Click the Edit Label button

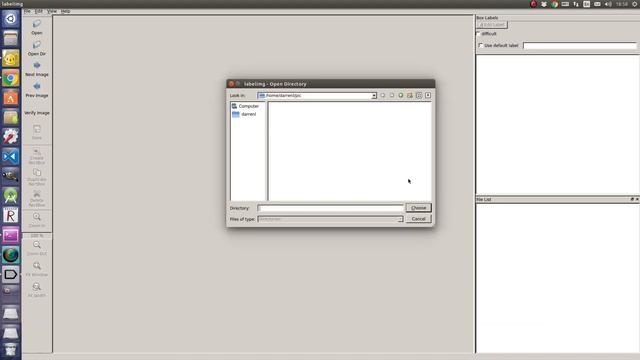(492, 25)
